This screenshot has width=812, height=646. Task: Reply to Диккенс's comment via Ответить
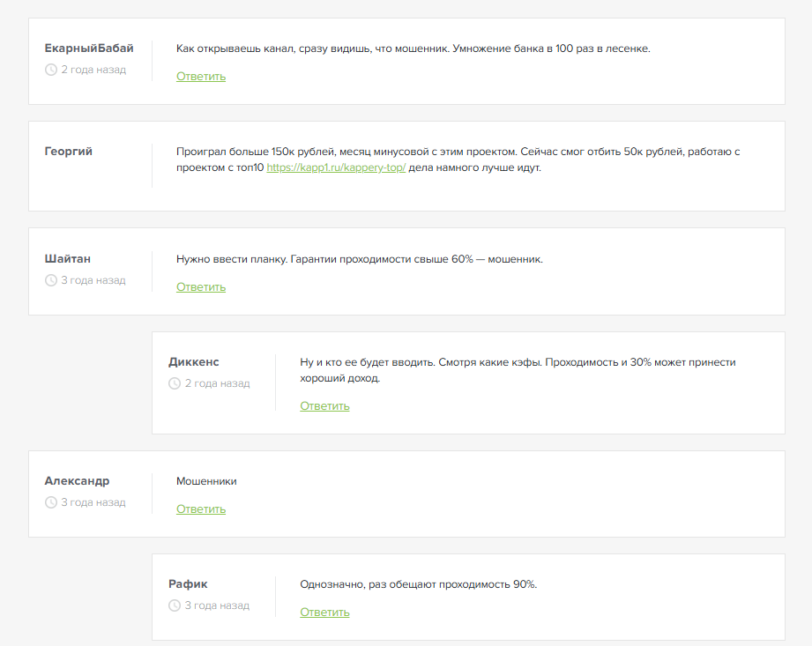point(324,406)
